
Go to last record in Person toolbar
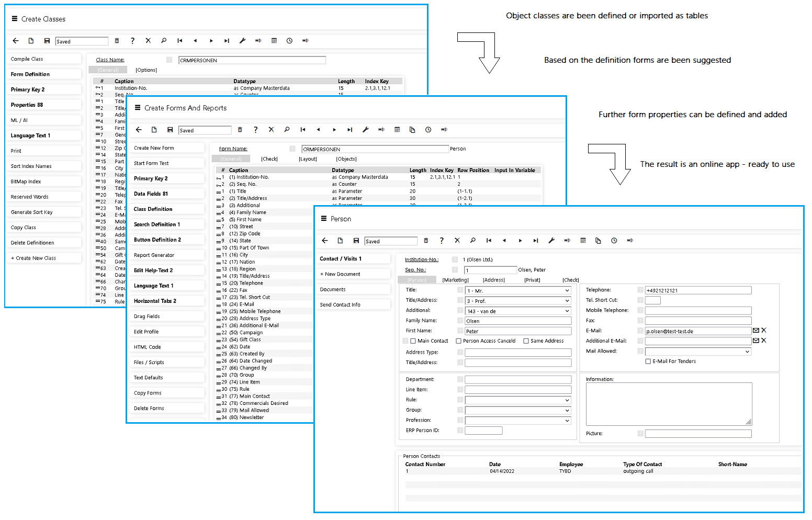coord(536,241)
